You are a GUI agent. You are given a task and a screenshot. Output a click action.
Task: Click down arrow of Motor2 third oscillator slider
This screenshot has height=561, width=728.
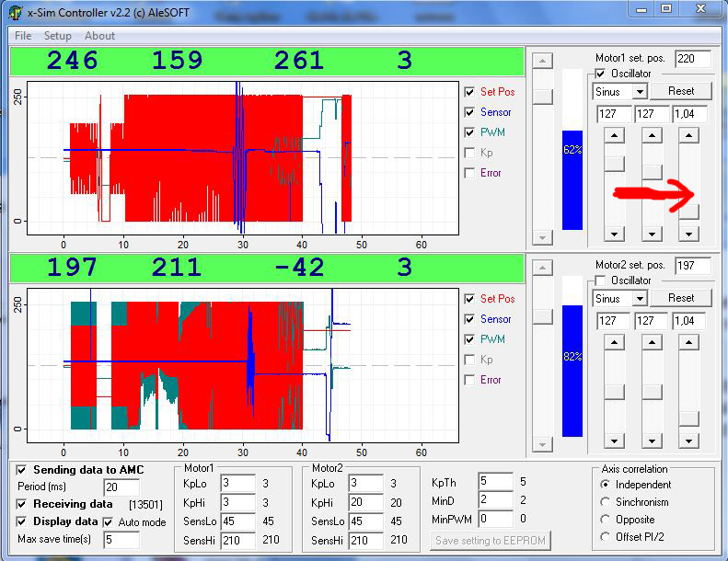tap(688, 441)
